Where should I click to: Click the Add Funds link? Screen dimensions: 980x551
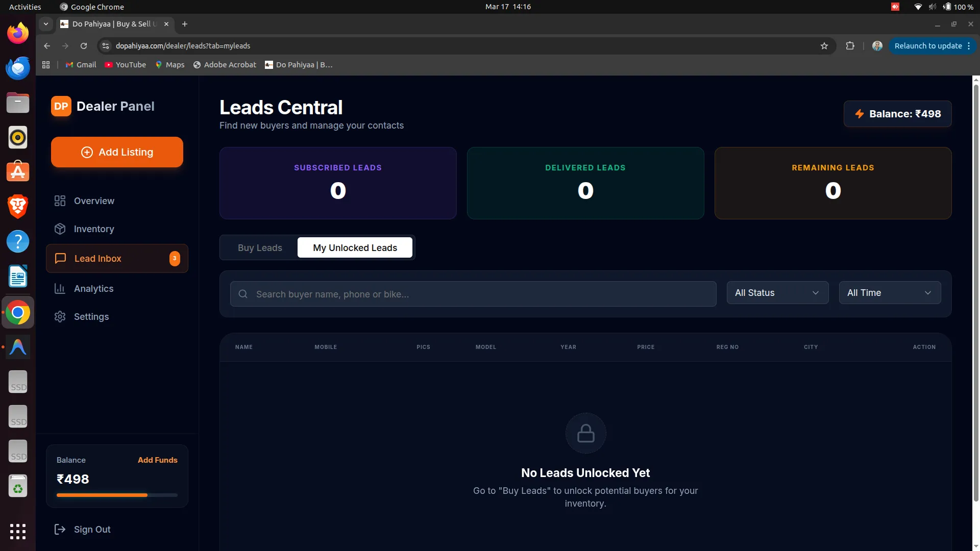[157, 460]
